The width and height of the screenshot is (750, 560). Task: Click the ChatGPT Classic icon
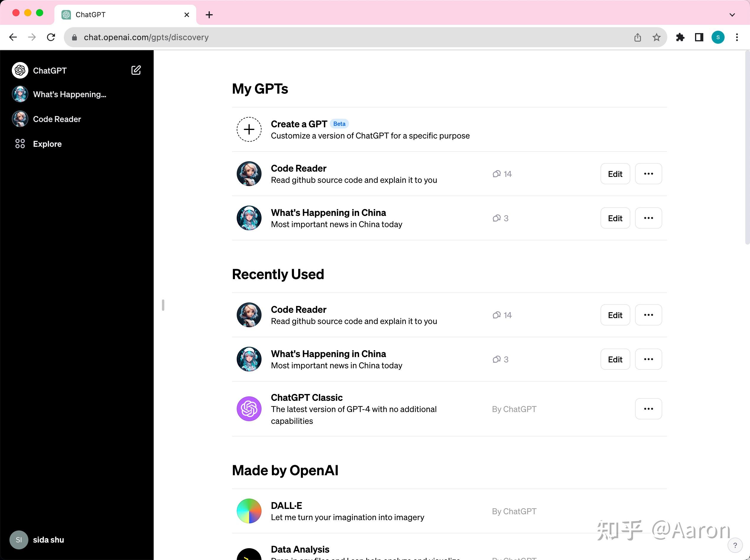pos(249,409)
